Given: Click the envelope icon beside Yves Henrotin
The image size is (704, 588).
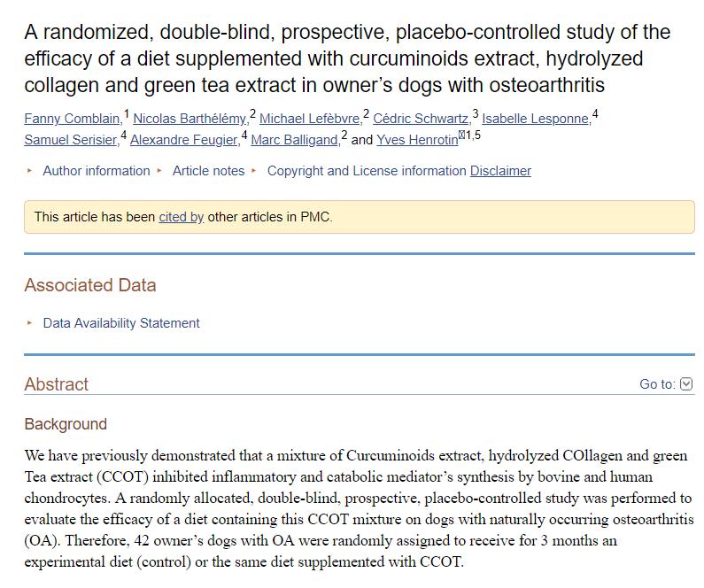Looking at the screenshot, I should 461,136.
